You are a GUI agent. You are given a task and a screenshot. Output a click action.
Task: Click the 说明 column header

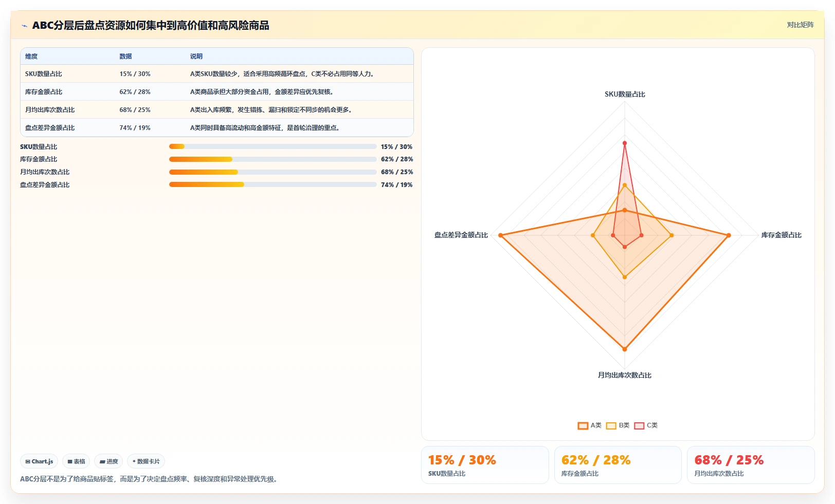click(196, 57)
